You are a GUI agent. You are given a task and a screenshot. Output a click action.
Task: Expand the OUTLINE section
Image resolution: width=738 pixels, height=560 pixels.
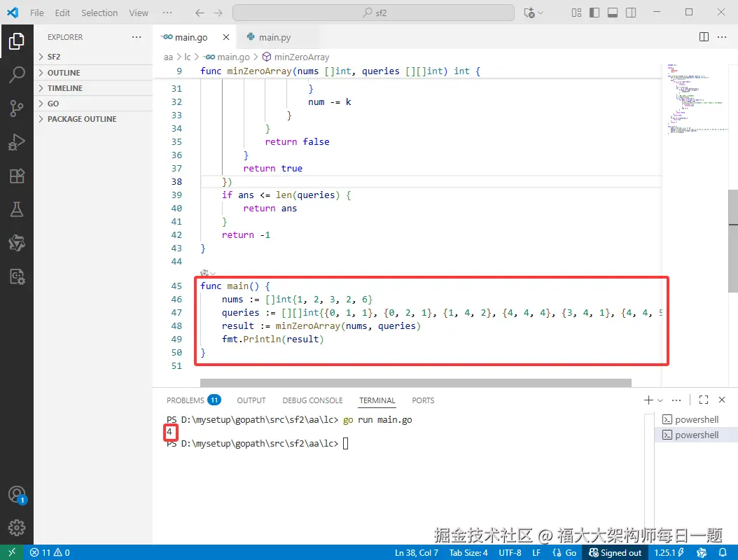click(x=93, y=73)
